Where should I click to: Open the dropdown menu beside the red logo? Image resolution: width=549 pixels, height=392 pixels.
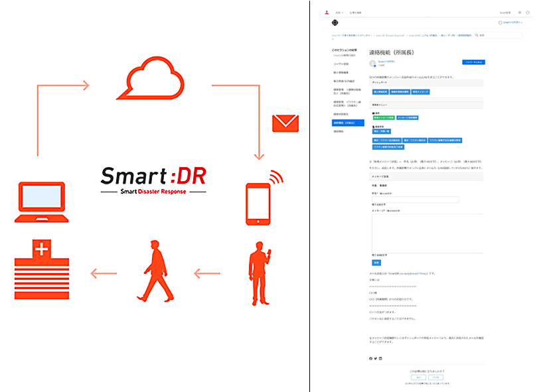click(x=339, y=13)
